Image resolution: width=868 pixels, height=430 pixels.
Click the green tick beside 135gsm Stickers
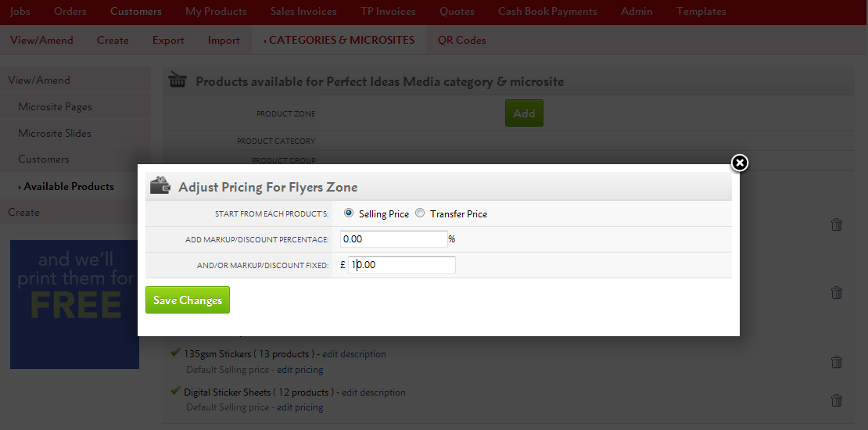tap(175, 353)
